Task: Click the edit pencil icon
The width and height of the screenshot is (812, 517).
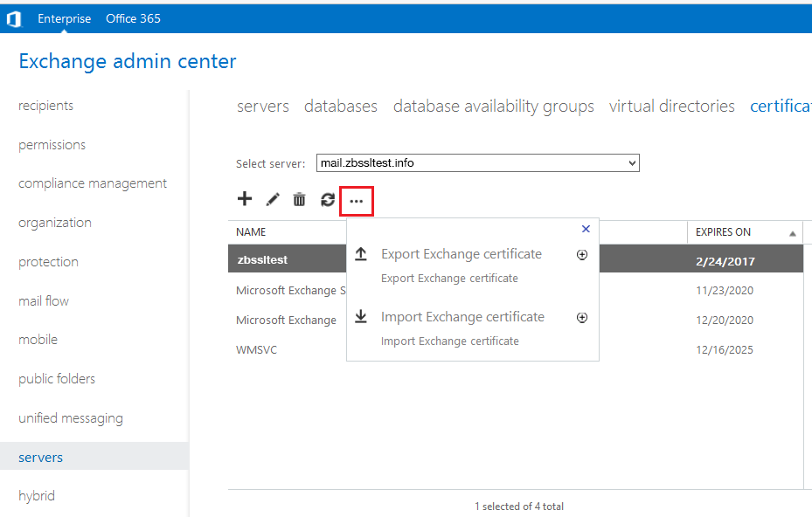Action: click(273, 200)
